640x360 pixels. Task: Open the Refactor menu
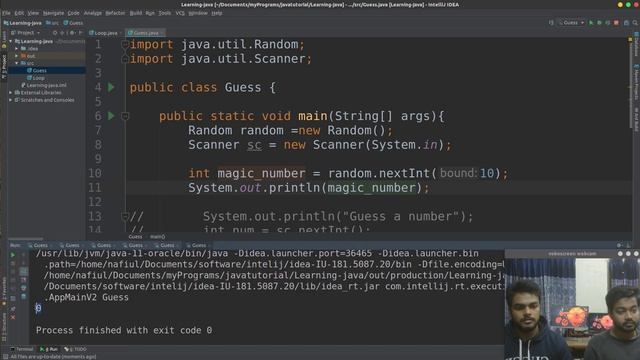(x=115, y=13)
